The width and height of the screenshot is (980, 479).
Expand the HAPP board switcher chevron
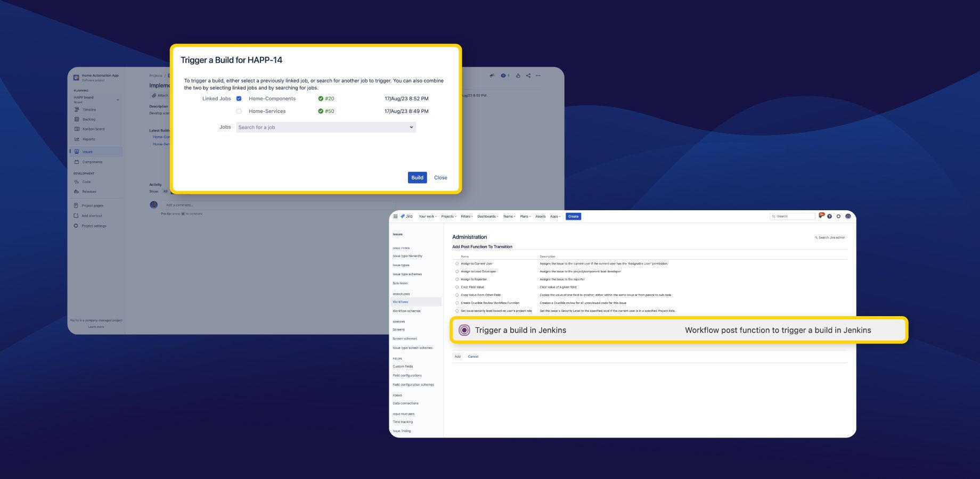(x=118, y=100)
